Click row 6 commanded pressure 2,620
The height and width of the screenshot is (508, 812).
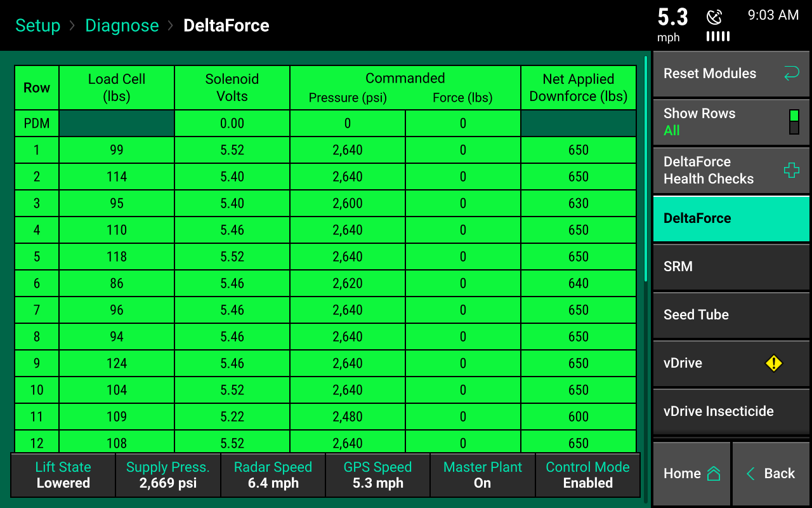pos(348,283)
